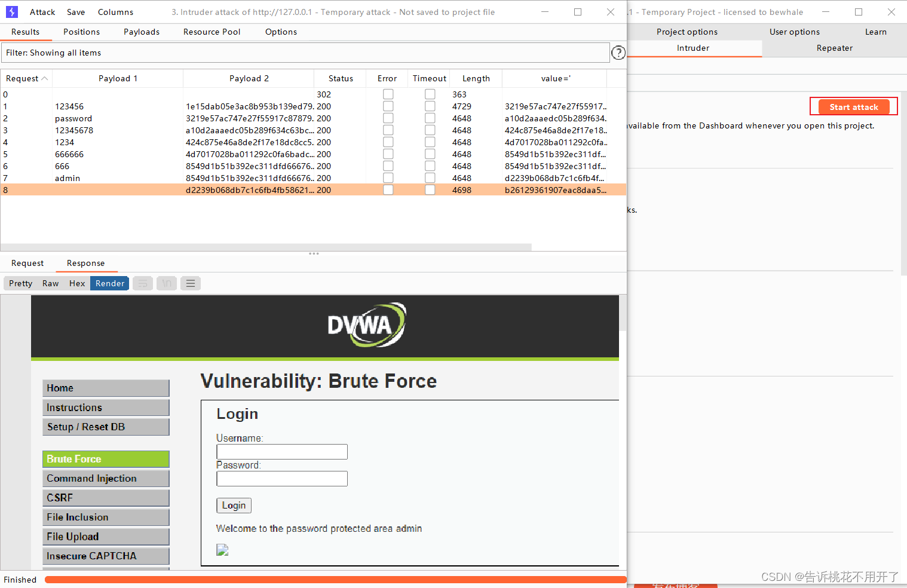This screenshot has width=907, height=588.
Task: Switch response view to Pretty
Action: tap(20, 283)
